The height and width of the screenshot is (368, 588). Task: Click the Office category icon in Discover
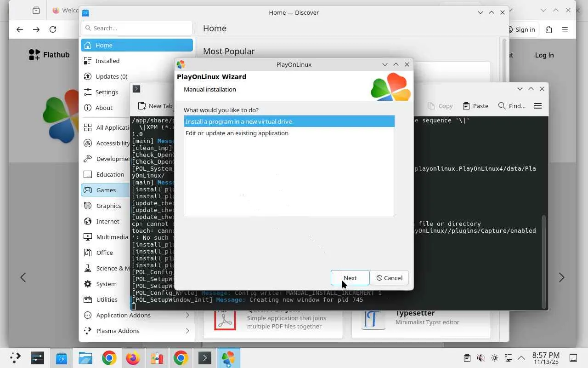click(x=88, y=253)
